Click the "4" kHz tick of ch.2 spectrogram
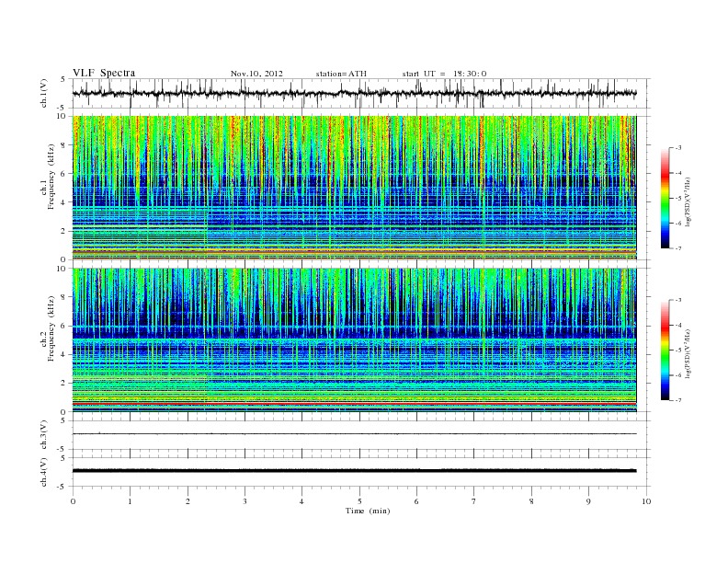 pos(64,354)
